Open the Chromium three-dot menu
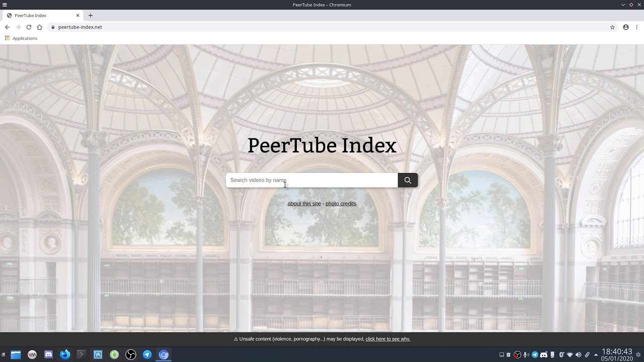644x362 pixels. pyautogui.click(x=636, y=27)
